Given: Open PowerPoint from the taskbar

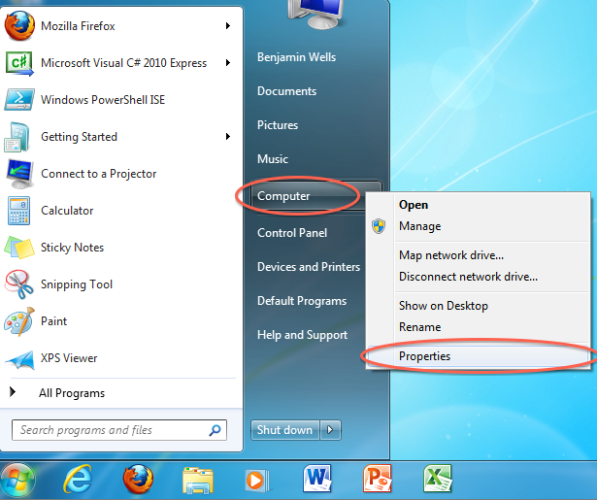Looking at the screenshot, I should click(377, 478).
